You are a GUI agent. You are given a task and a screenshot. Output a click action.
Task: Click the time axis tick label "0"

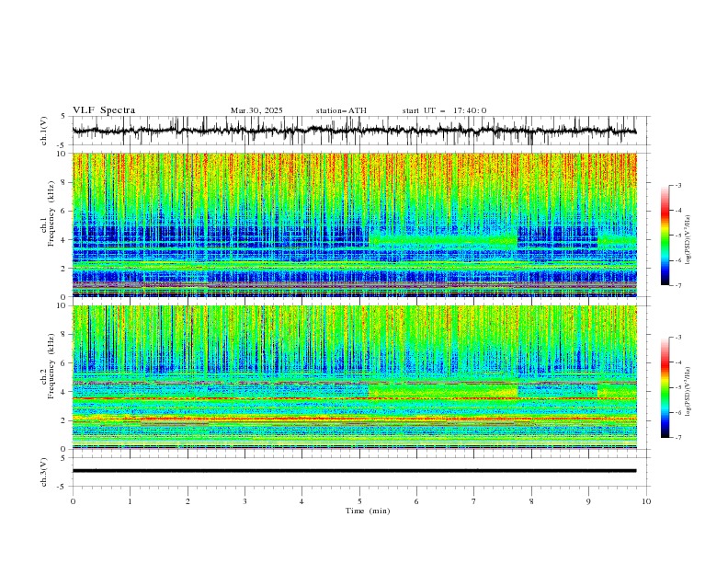[x=73, y=501]
